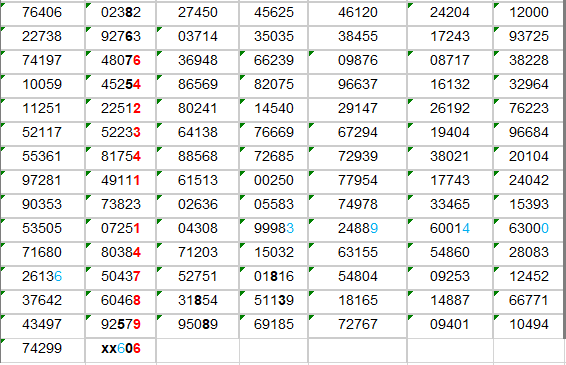Select cell 45254
The height and width of the screenshot is (365, 566).
[x=121, y=85]
